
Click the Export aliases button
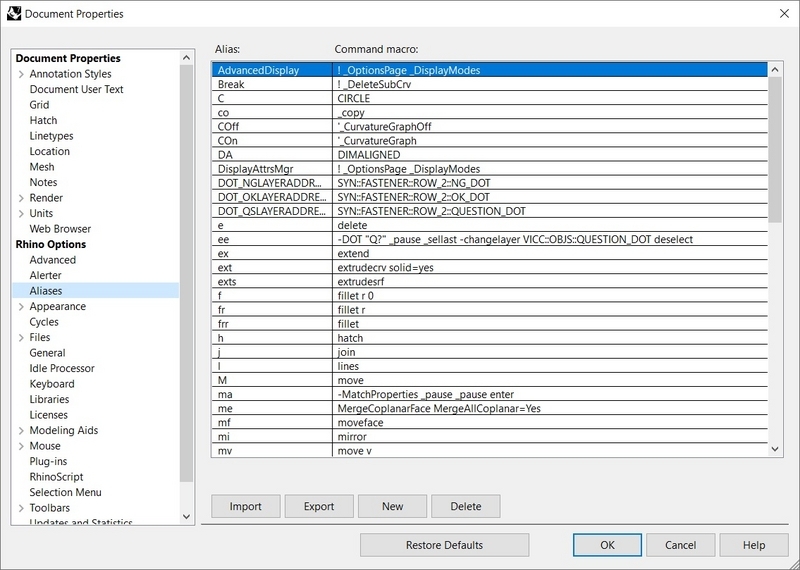point(319,506)
